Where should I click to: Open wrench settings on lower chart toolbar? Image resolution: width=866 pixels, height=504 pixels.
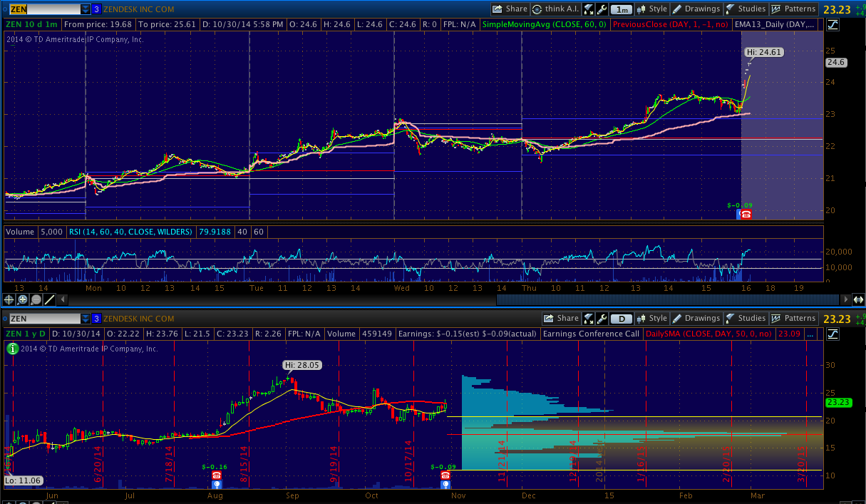(603, 319)
